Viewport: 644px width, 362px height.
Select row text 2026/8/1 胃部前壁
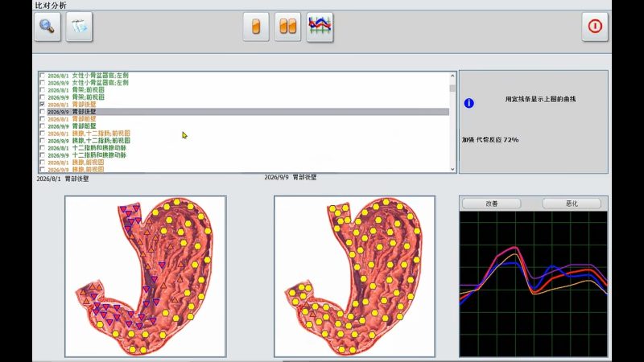pyautogui.click(x=72, y=119)
